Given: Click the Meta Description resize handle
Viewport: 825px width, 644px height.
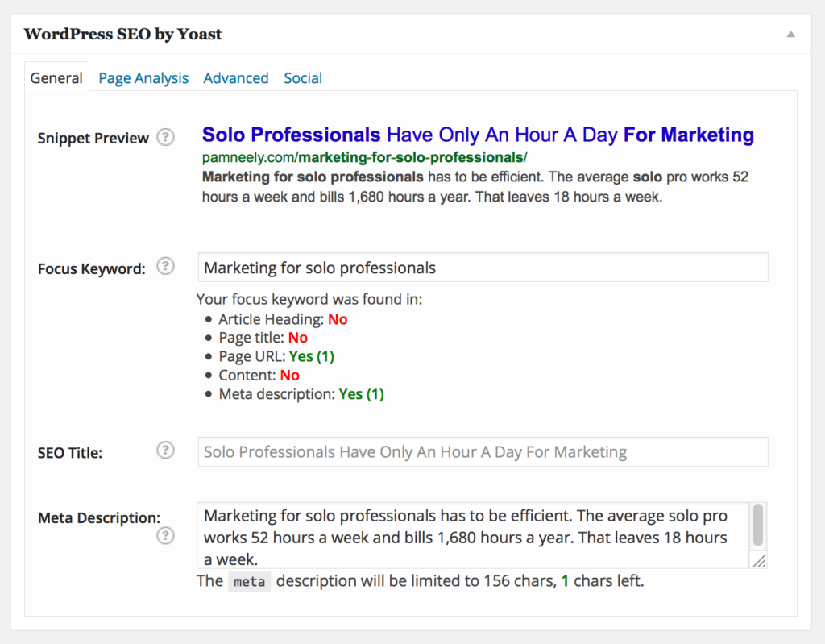Looking at the screenshot, I should tap(759, 560).
